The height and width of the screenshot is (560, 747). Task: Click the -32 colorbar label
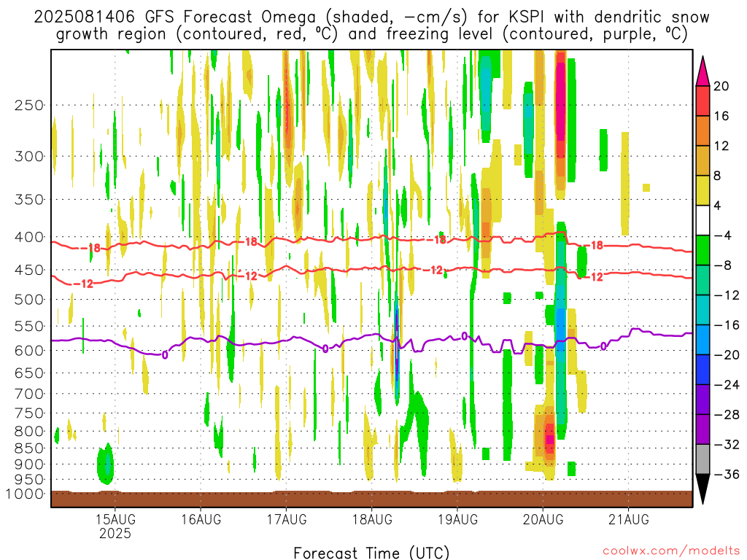coord(727,444)
